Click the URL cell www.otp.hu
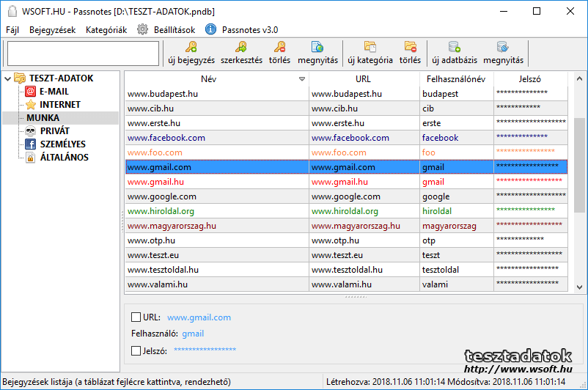588x390 pixels. point(335,240)
